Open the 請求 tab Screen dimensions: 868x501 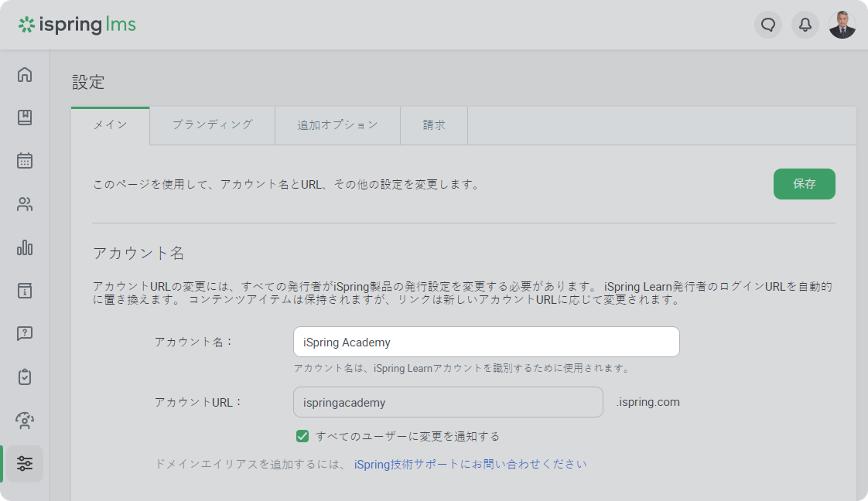click(x=434, y=125)
